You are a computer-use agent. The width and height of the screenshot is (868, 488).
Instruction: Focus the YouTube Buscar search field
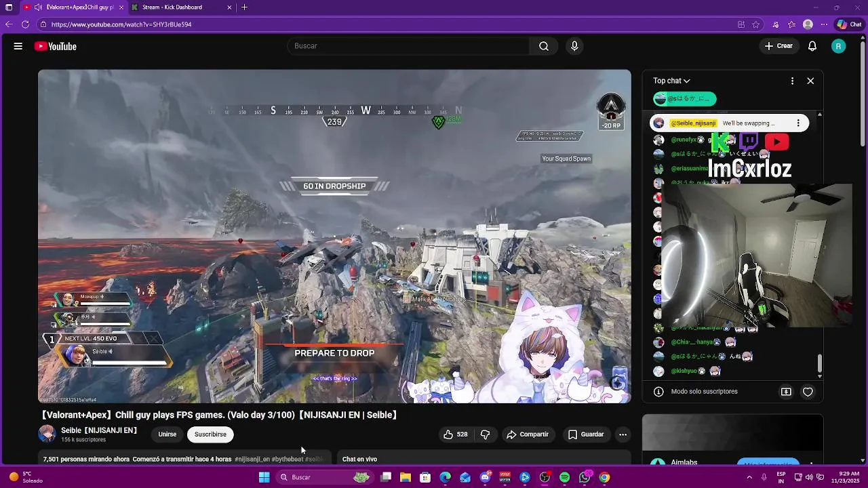coord(408,46)
